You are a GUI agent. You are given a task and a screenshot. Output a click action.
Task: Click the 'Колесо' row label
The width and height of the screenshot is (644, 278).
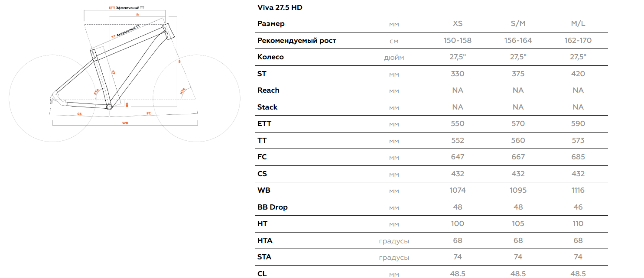(x=270, y=57)
